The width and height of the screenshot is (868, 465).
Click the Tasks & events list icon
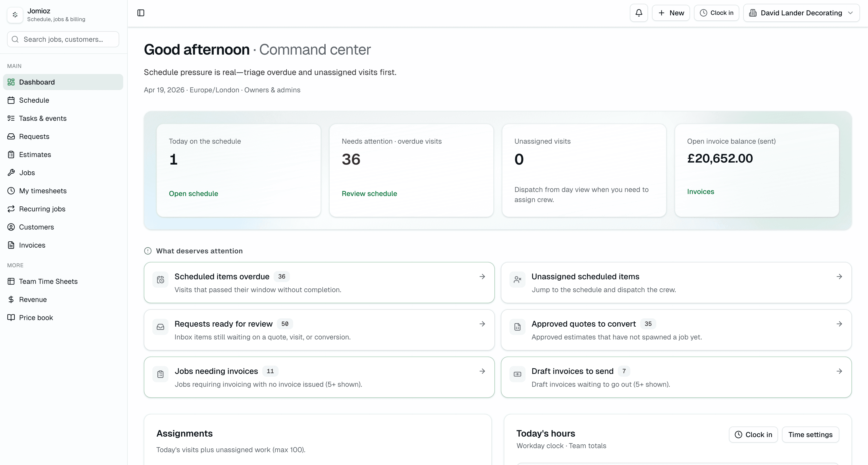coord(11,118)
